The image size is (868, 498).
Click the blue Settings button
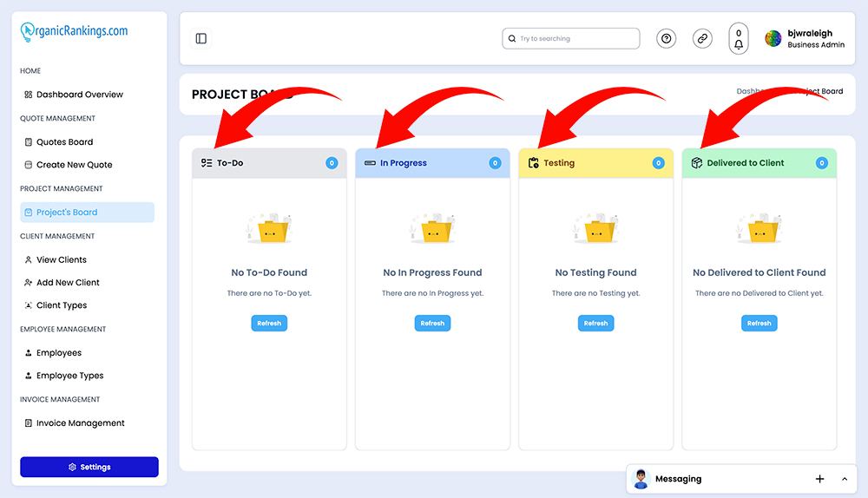coord(89,467)
